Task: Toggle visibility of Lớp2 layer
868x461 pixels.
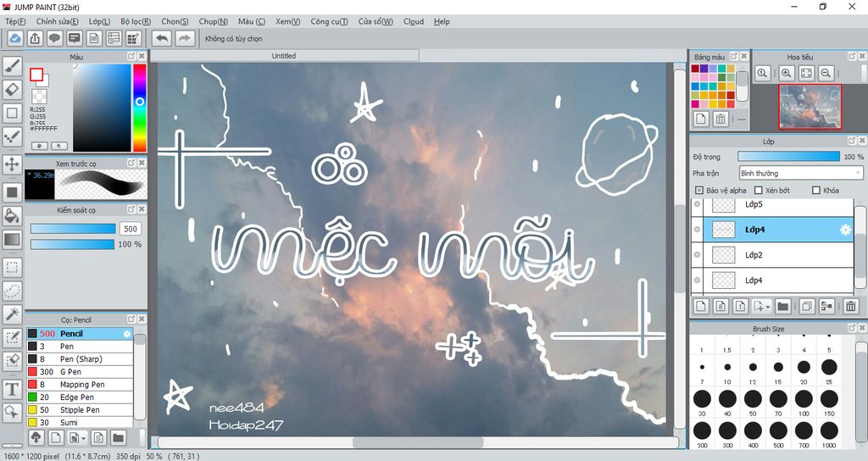Action: 697,255
